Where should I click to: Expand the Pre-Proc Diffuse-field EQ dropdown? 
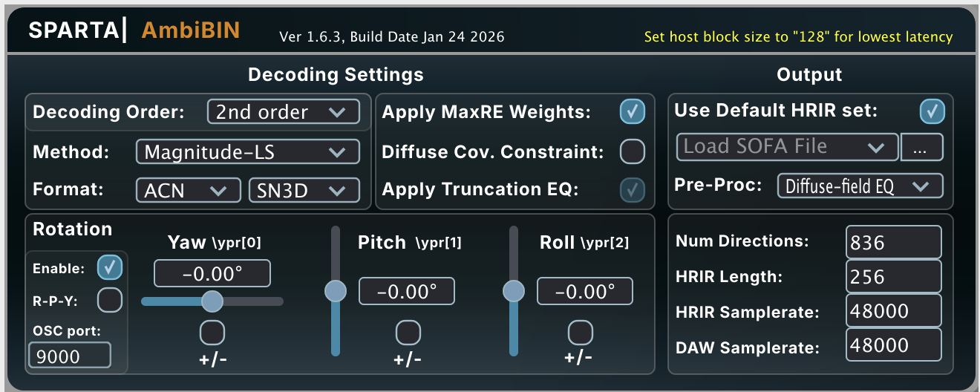[860, 186]
